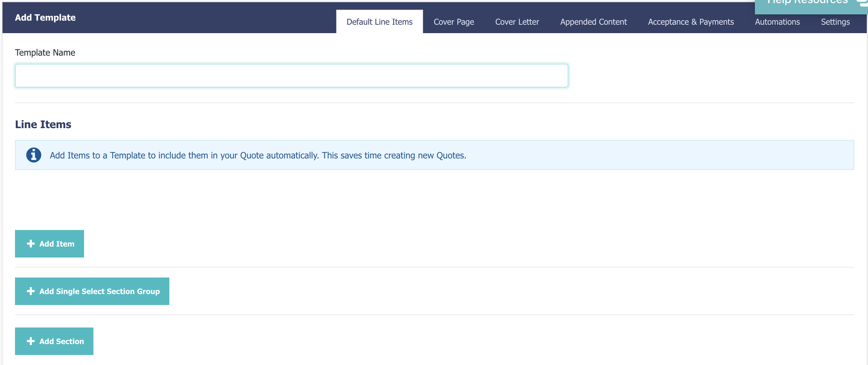Focus the Template Name input field
This screenshot has height=365, width=868.
point(291,76)
